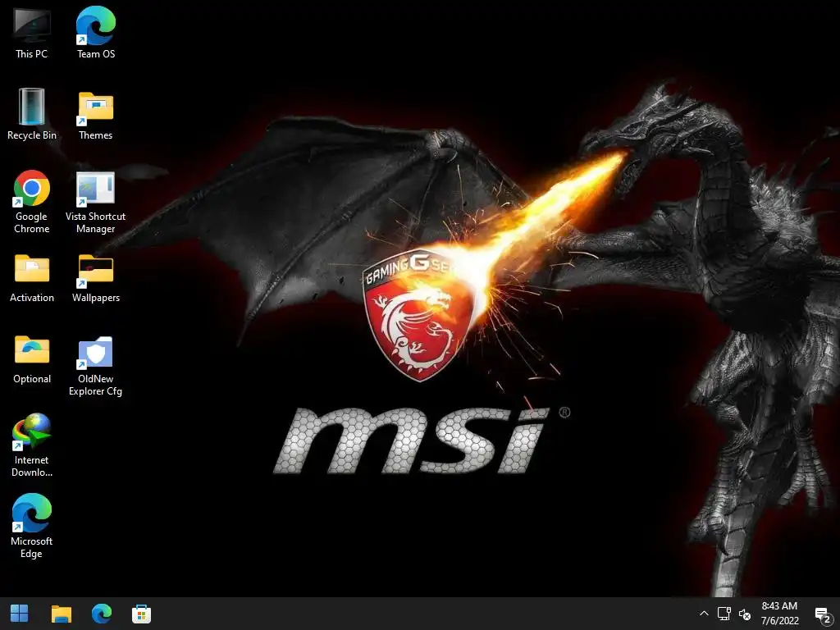Select the Recycle Bin icon
The height and width of the screenshot is (630, 840).
[x=32, y=114]
